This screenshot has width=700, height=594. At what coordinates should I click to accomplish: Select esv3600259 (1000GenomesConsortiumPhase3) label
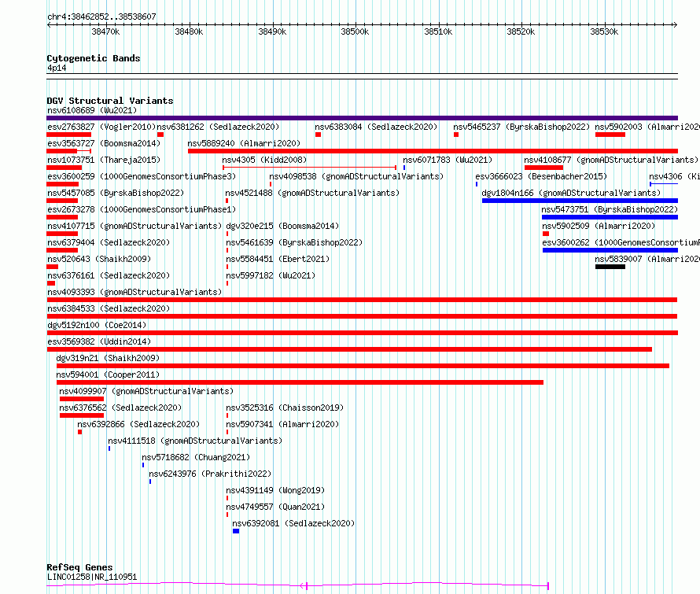(142, 176)
